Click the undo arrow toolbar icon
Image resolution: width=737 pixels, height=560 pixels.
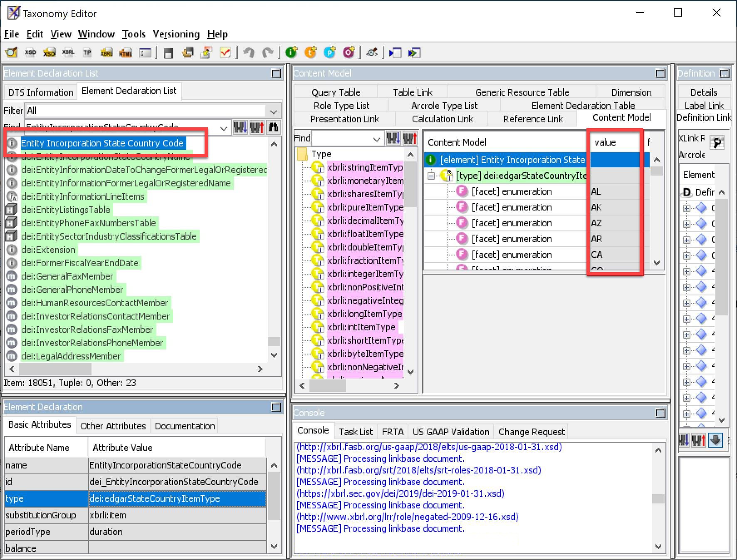click(249, 52)
